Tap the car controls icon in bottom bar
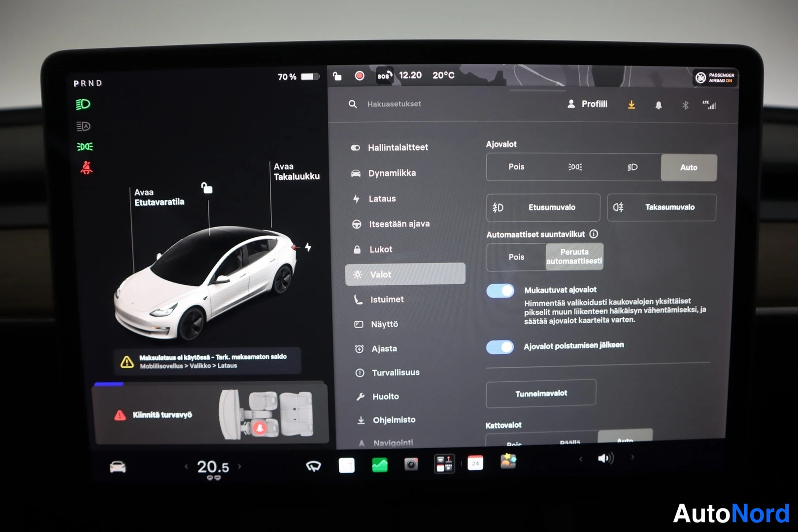The width and height of the screenshot is (798, 532). coord(117,466)
